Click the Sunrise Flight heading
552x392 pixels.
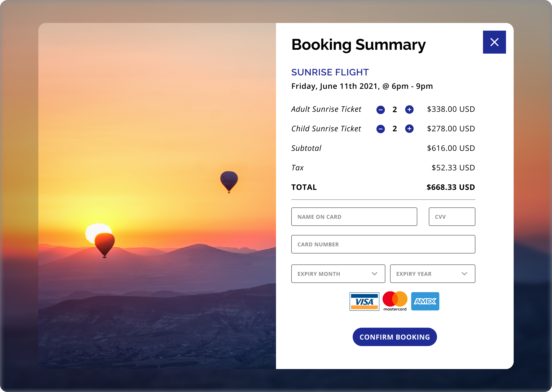(330, 72)
